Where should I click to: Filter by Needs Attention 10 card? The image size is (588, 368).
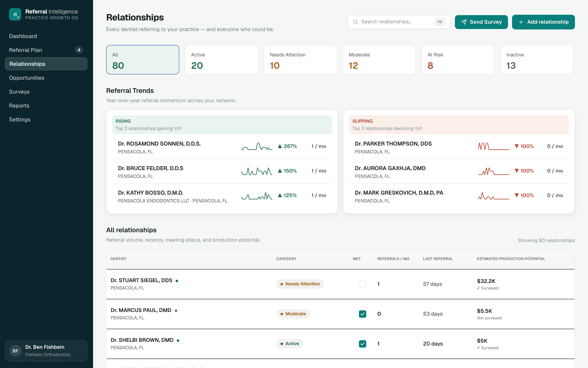click(x=300, y=60)
